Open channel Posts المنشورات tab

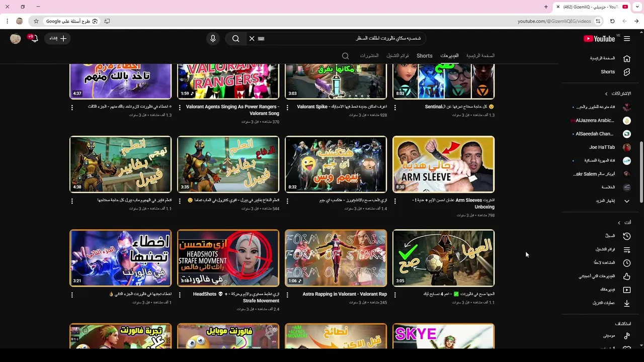tap(369, 56)
